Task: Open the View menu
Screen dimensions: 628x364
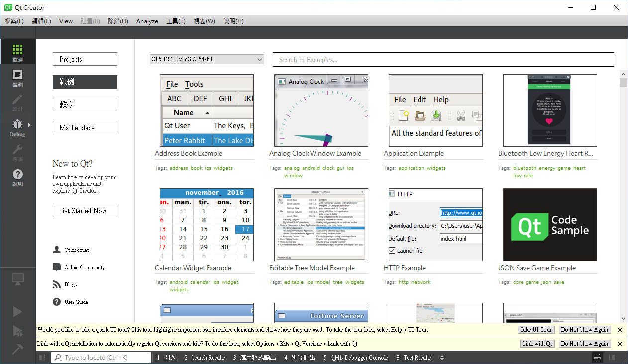Action: pyautogui.click(x=66, y=21)
